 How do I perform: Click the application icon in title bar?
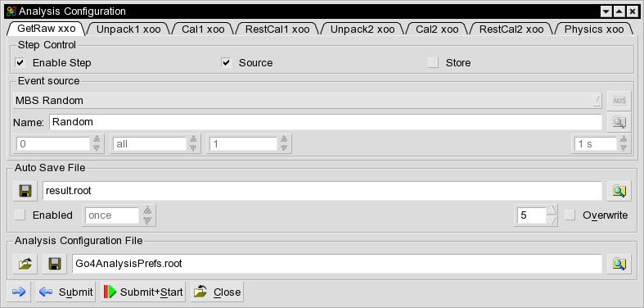click(x=11, y=11)
